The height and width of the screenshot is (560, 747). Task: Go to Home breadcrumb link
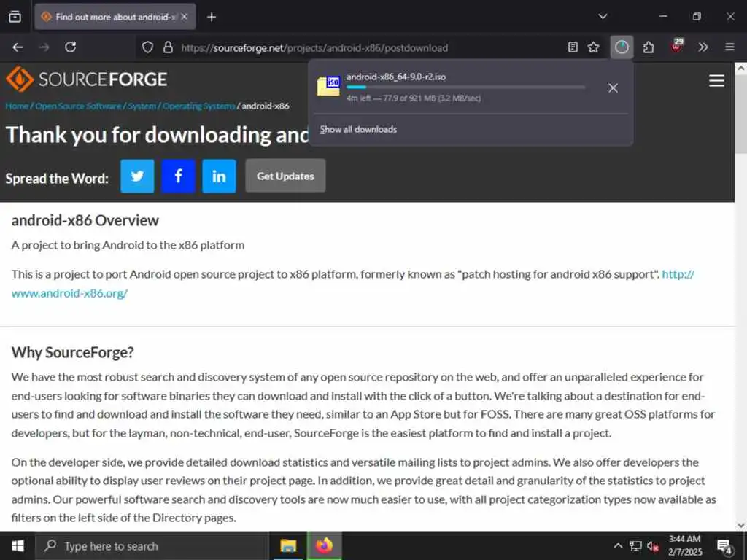[17, 106]
